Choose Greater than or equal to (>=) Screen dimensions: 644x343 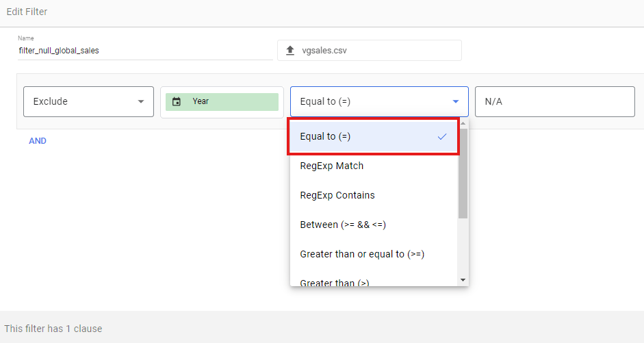click(x=362, y=254)
